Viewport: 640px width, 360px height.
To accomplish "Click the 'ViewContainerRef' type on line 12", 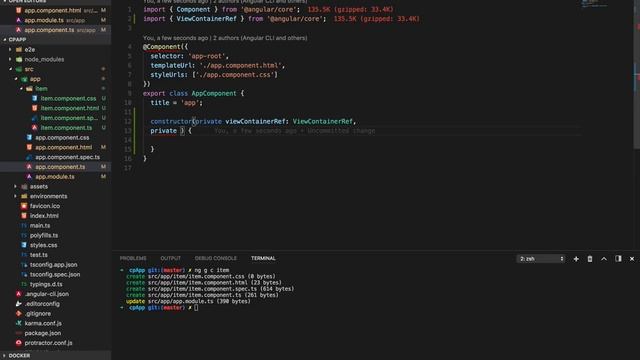I will pos(322,121).
